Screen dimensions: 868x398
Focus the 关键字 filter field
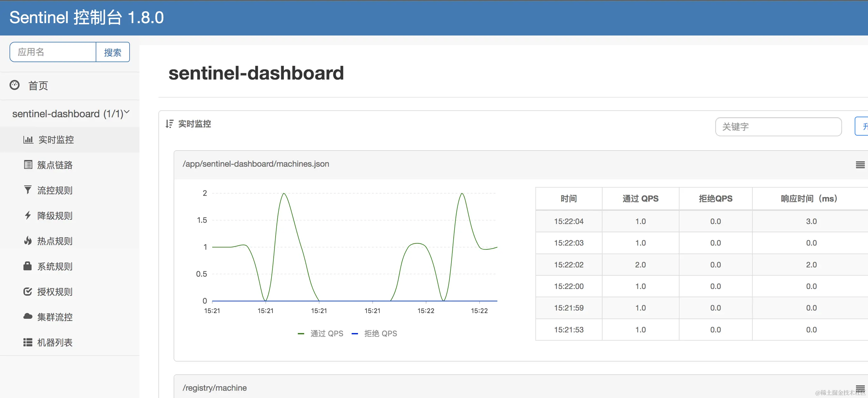pyautogui.click(x=778, y=127)
